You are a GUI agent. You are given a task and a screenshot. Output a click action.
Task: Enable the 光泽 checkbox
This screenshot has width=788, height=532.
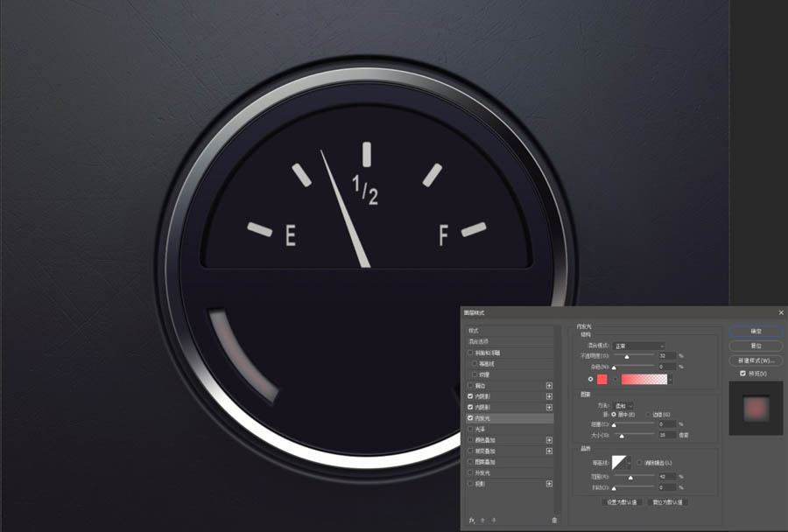click(470, 429)
